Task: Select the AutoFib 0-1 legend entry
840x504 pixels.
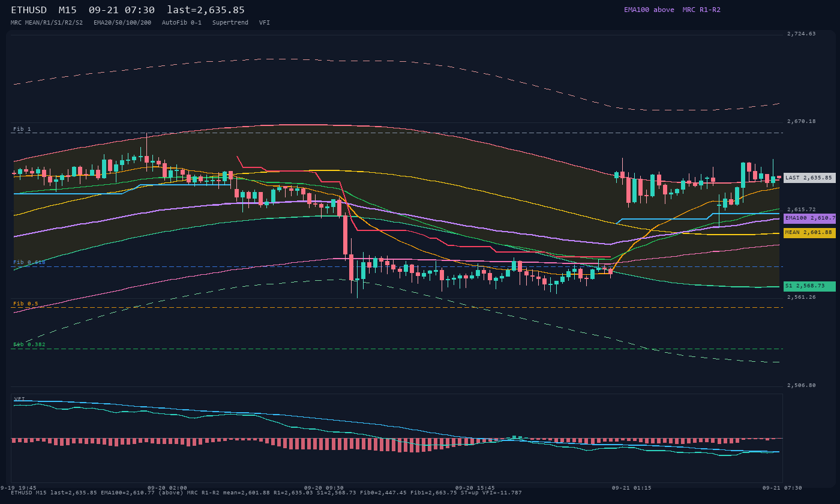Action: (182, 23)
